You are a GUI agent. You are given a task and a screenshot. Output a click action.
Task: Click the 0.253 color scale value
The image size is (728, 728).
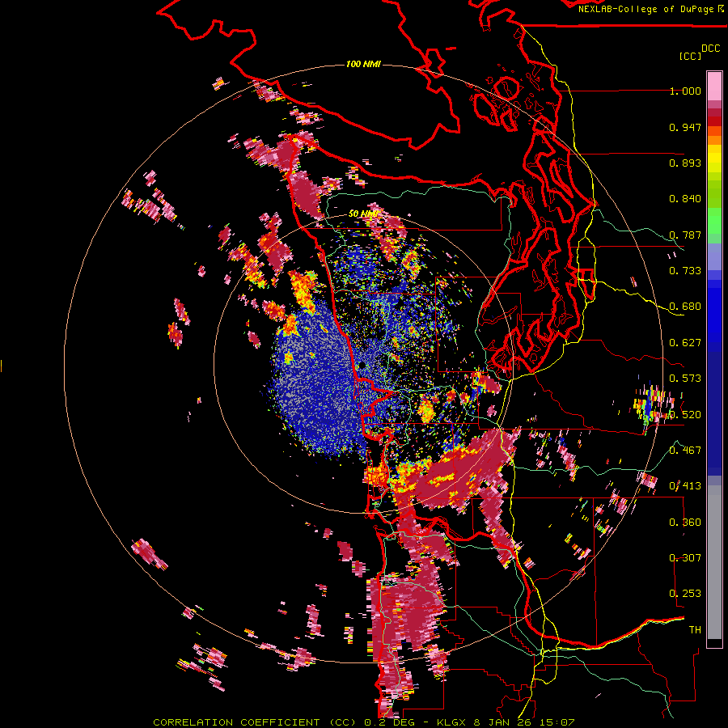[685, 594]
